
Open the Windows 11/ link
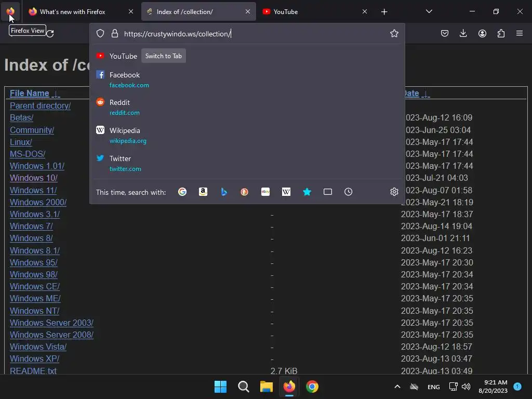point(33,190)
